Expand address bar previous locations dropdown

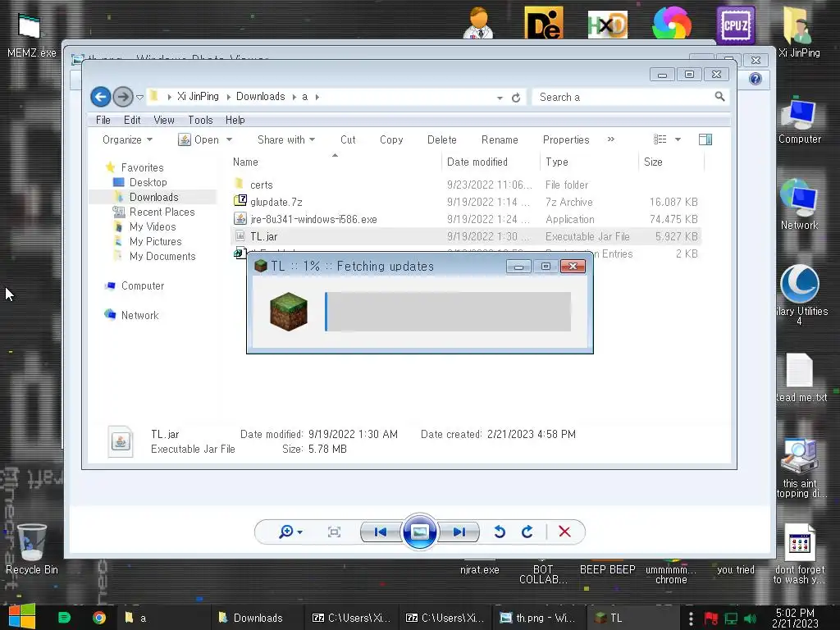coord(500,98)
